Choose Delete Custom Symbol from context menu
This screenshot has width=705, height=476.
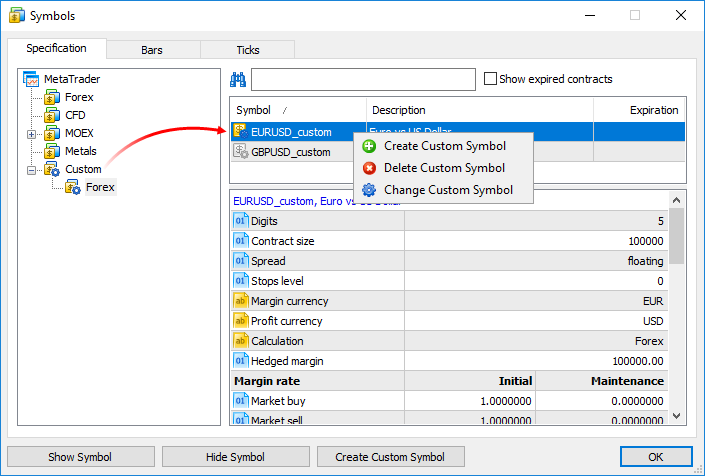pos(443,168)
